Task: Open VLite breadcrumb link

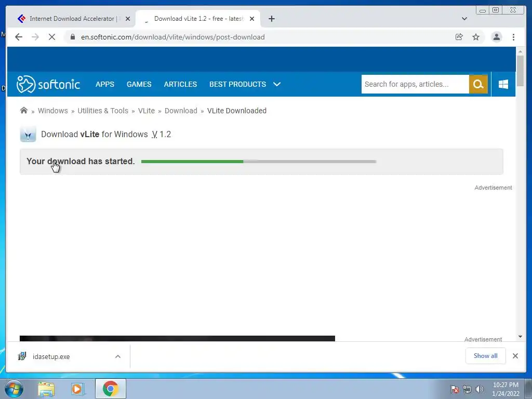Action: (x=146, y=111)
